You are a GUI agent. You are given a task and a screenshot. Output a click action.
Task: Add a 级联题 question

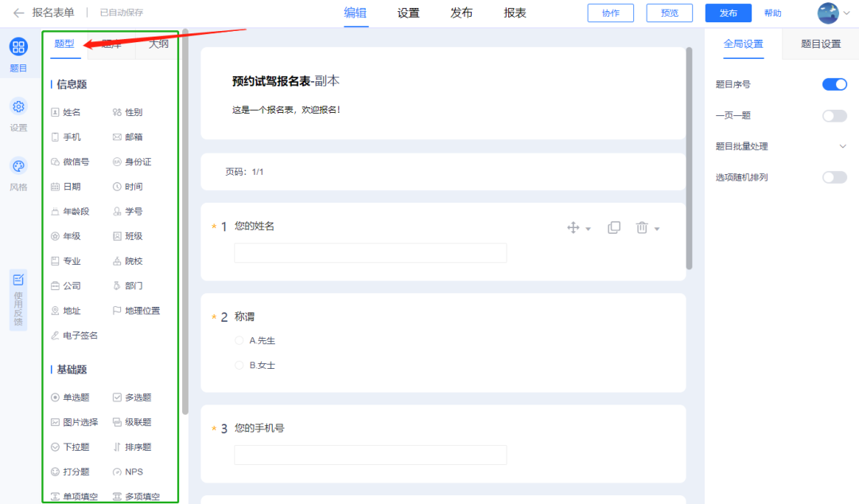[x=132, y=422]
